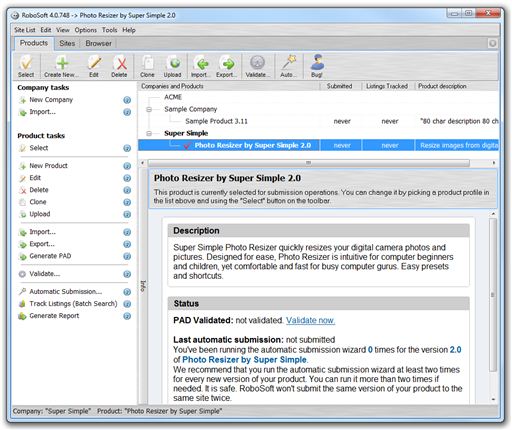The image size is (512, 430).
Task: Open the Help menu
Action: tap(129, 30)
